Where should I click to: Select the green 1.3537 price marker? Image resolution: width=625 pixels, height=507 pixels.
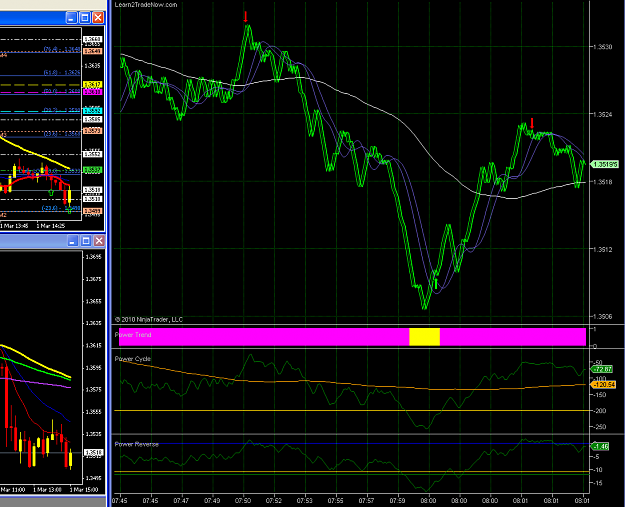click(x=92, y=170)
